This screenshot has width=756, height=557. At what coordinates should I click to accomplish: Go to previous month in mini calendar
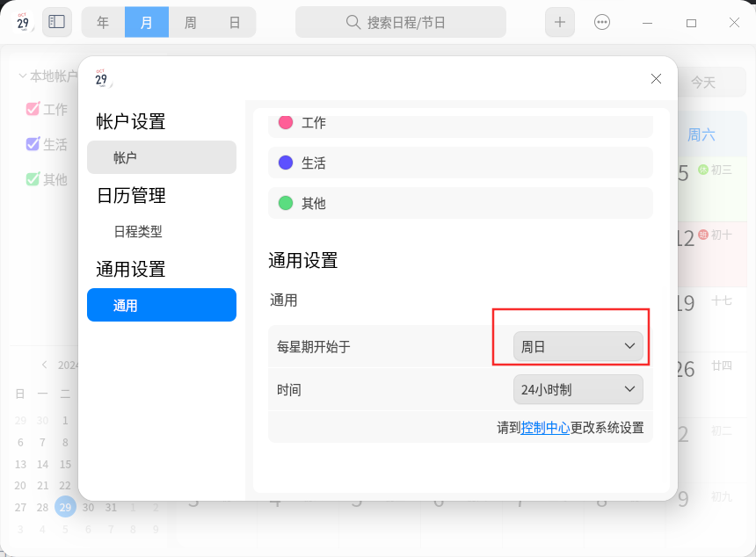44,365
